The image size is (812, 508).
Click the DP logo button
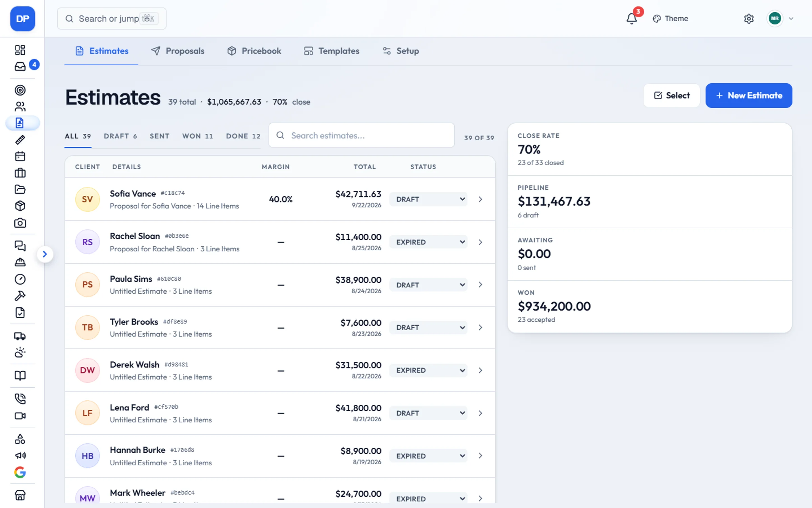(x=23, y=19)
